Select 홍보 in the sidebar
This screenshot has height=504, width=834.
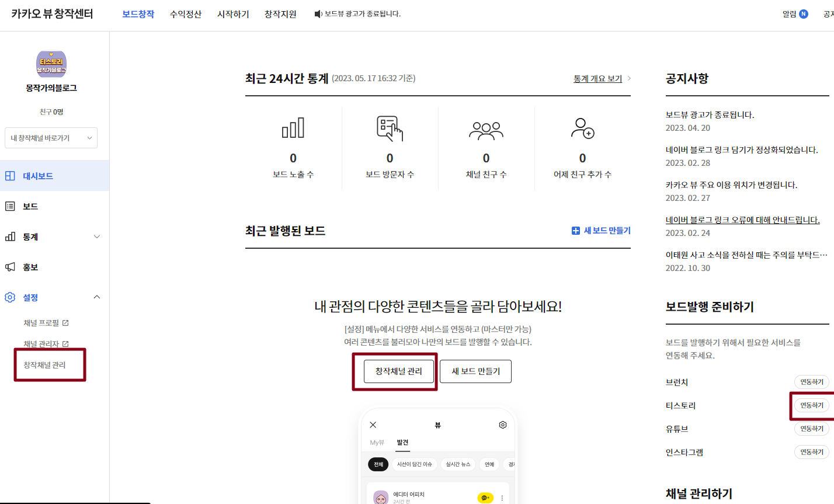point(54,267)
